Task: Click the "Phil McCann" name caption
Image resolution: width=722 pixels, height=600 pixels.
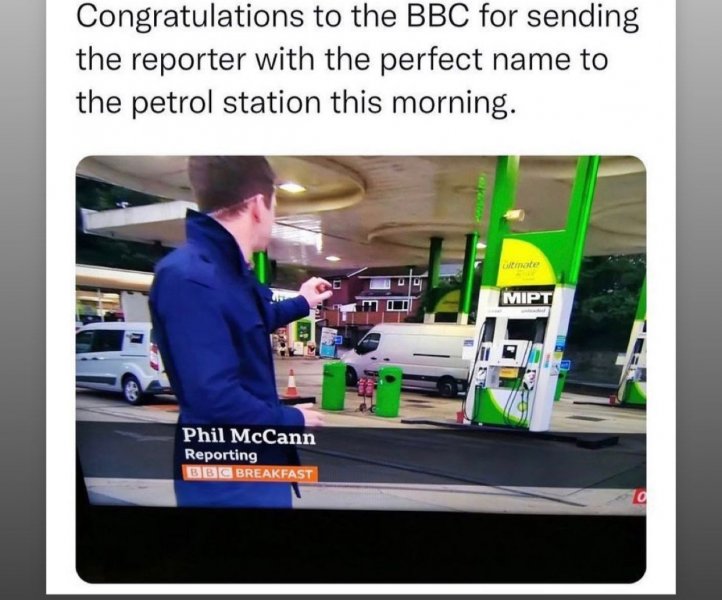Action: pyautogui.click(x=249, y=436)
